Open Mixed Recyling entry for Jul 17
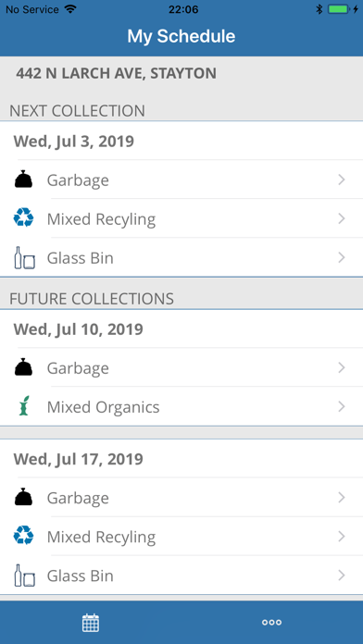The height and width of the screenshot is (644, 363). click(x=181, y=536)
